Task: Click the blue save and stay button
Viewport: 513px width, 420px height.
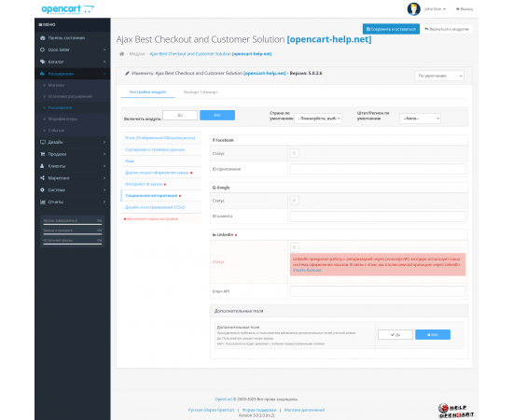Action: point(391,29)
